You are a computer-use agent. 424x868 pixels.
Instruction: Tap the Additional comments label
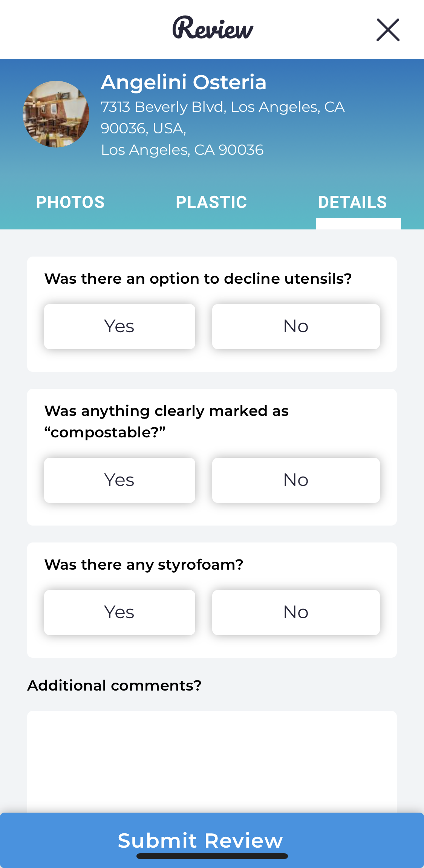115,686
